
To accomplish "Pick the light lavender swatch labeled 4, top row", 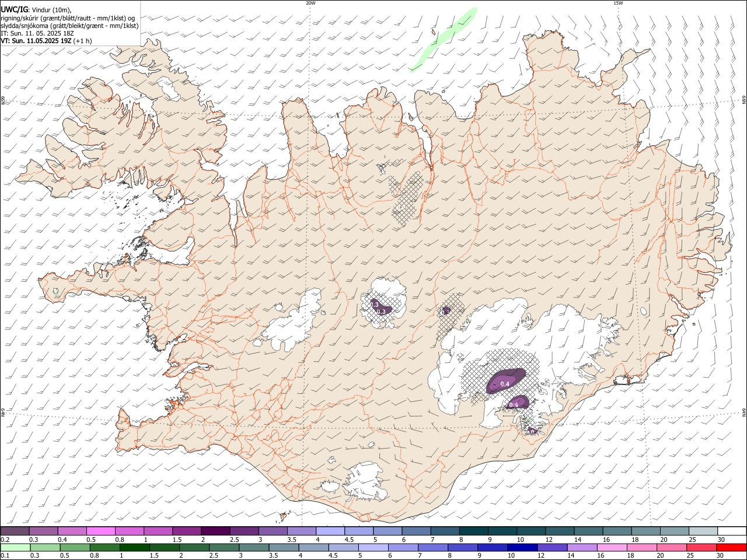I will (329, 531).
